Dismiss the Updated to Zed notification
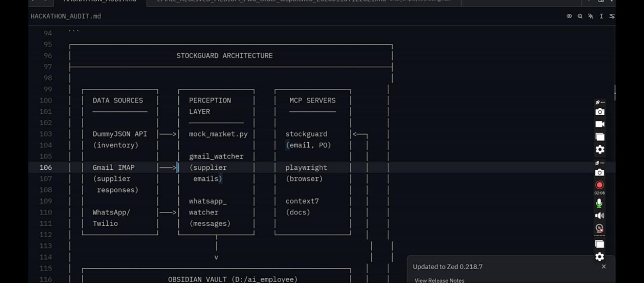The width and height of the screenshot is (644, 283). pos(604,266)
